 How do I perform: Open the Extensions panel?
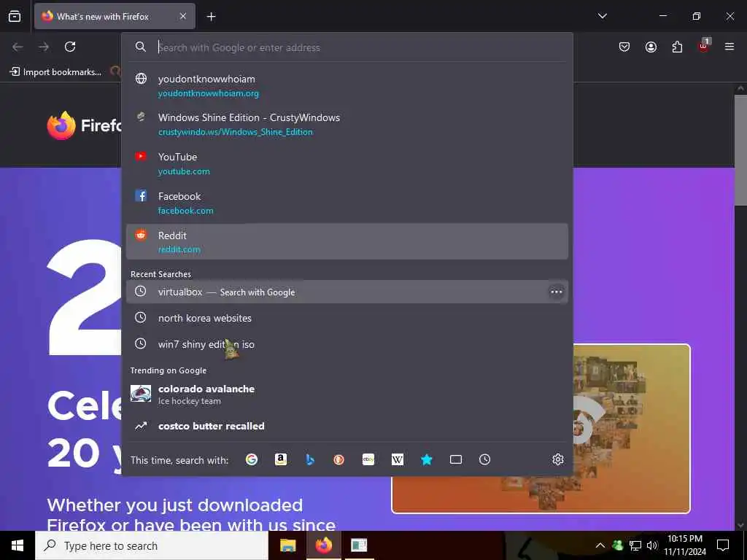point(677,47)
